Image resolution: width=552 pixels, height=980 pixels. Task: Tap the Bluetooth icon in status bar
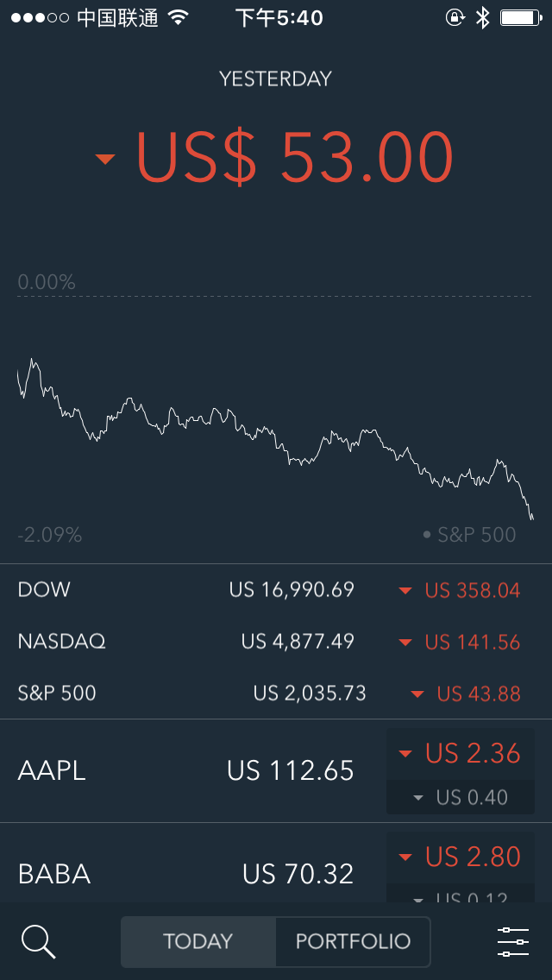(482, 17)
